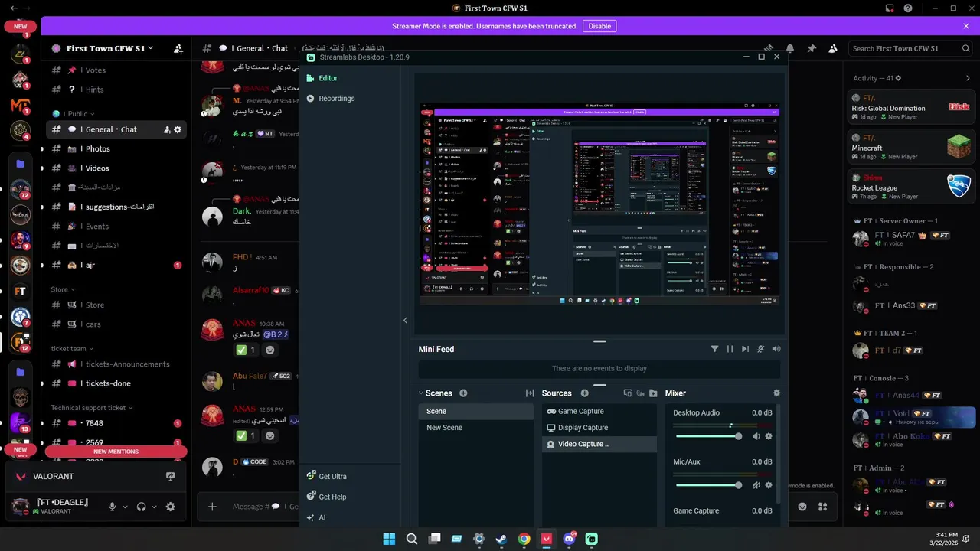The height and width of the screenshot is (551, 980).
Task: Click Get Ultra in Streamlabs
Action: click(x=327, y=477)
